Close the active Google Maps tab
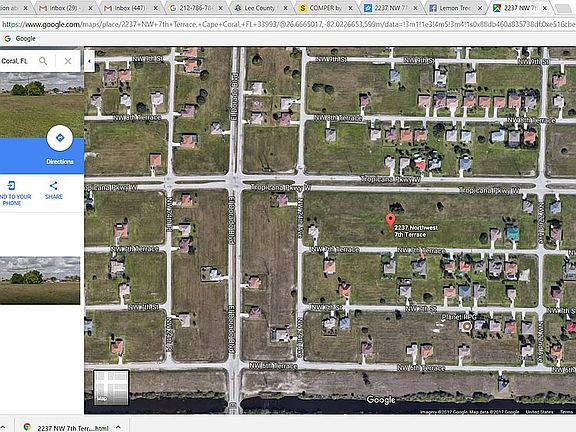 pos(545,8)
